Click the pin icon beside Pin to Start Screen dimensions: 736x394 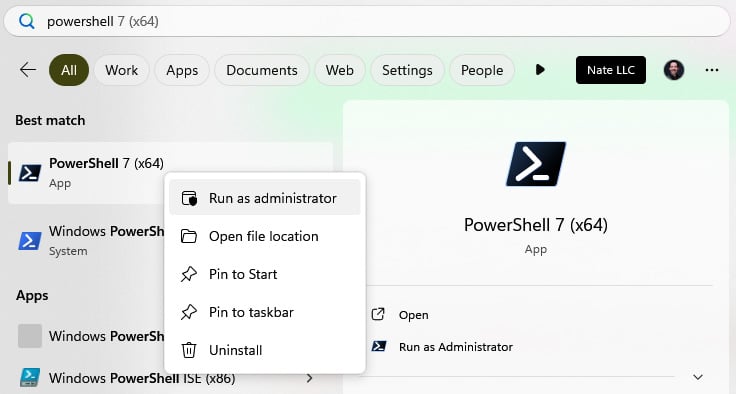tap(189, 274)
